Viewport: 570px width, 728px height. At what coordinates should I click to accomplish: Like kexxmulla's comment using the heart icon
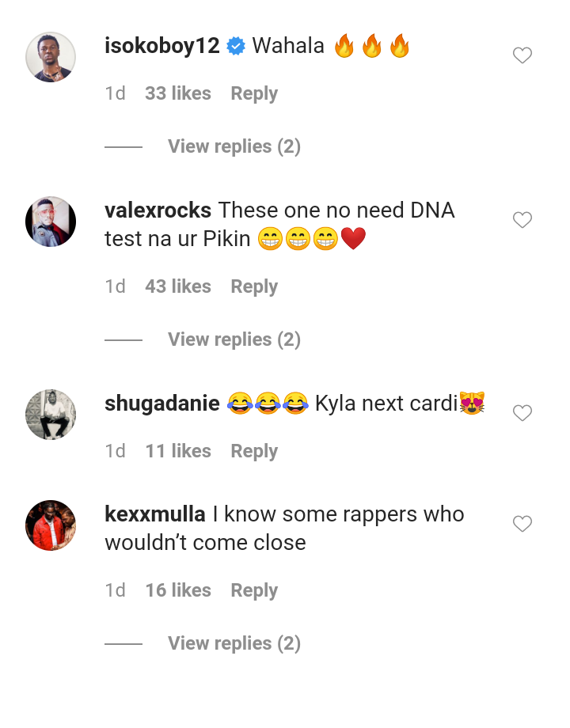522,524
